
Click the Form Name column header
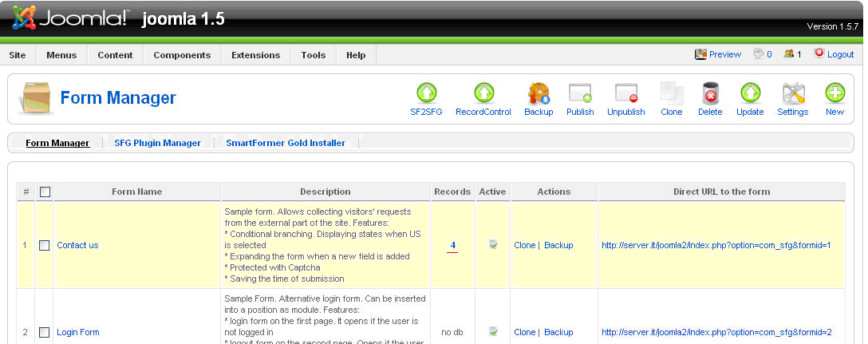click(136, 192)
